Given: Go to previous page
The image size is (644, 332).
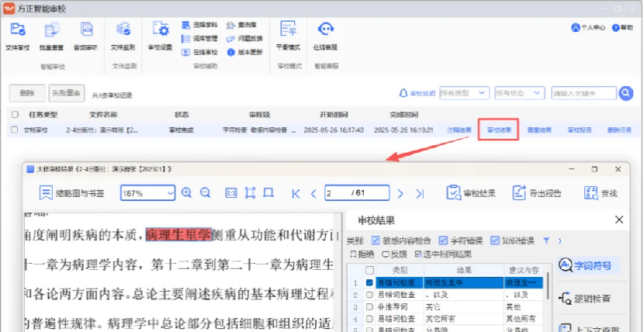Looking at the screenshot, I should pyautogui.click(x=313, y=193).
